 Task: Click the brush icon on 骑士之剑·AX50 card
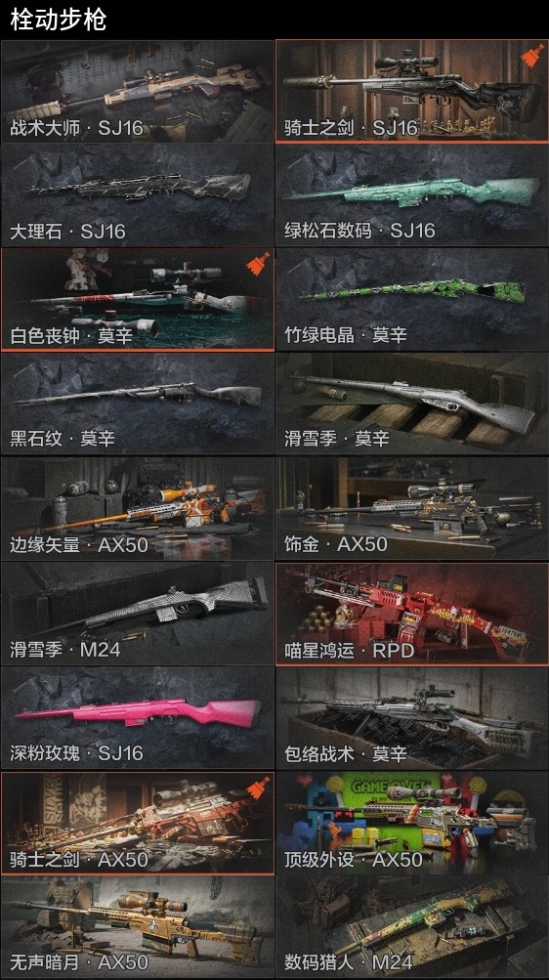tap(258, 788)
